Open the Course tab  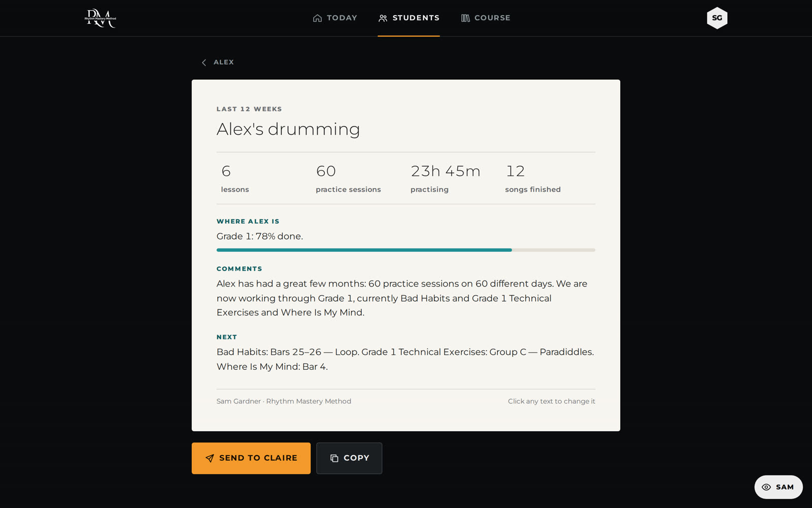(486, 18)
